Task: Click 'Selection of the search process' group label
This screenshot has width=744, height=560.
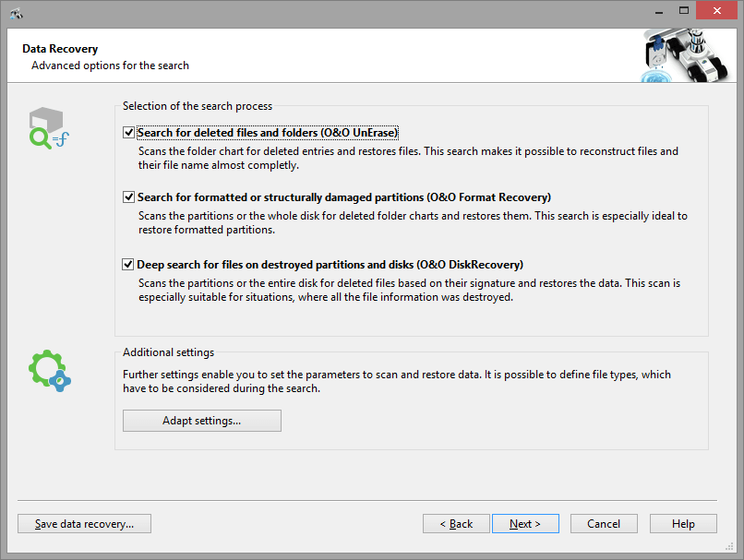Action: coord(198,106)
